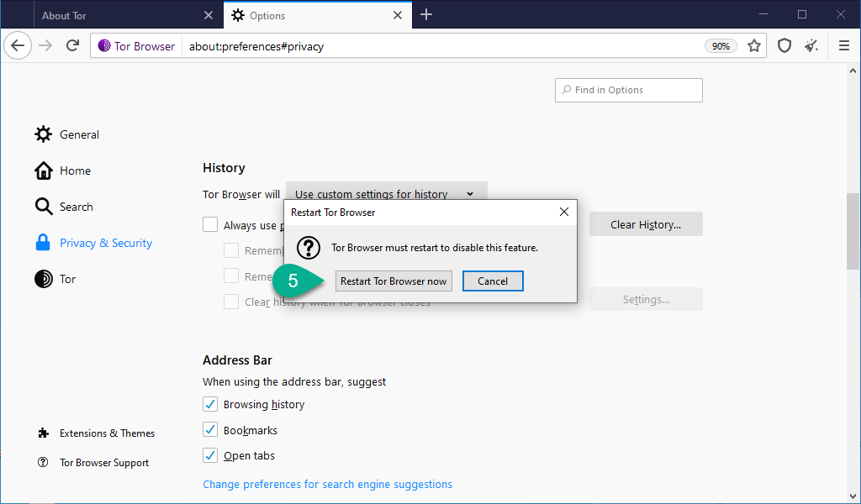This screenshot has height=504, width=861.
Task: Click the Extensions & Themes link
Action: pos(96,433)
